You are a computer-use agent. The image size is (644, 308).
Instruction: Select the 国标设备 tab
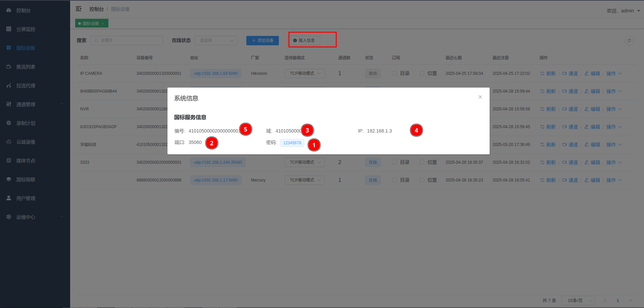(91, 23)
